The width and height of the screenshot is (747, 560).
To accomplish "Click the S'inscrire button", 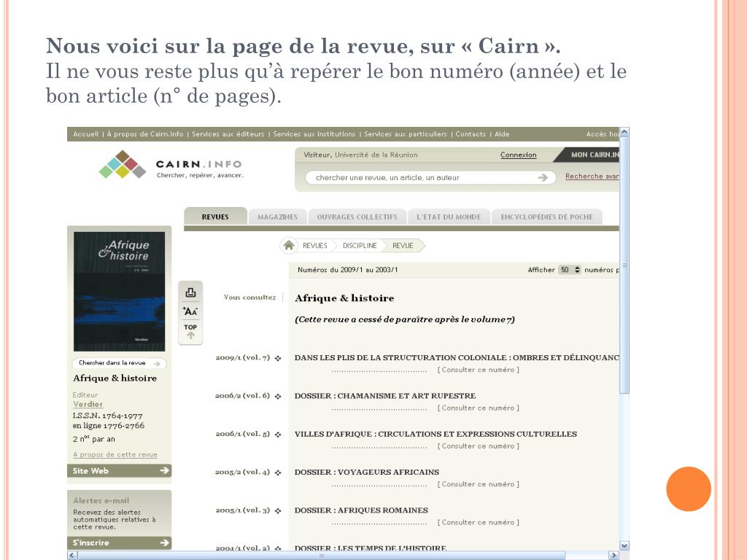I will (x=119, y=542).
